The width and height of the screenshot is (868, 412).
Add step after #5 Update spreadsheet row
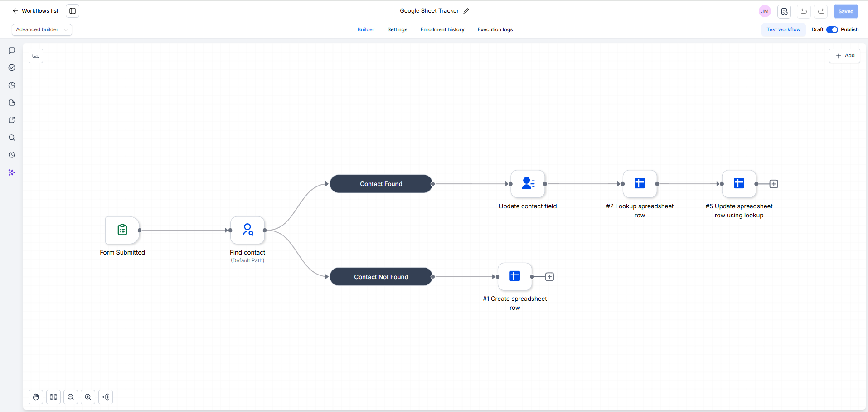[x=774, y=184]
